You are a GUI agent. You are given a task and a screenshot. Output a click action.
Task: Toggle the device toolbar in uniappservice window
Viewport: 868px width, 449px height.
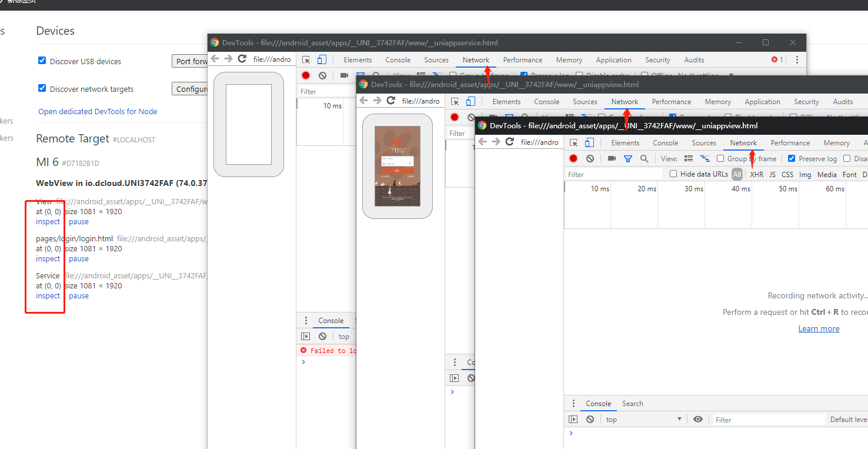pyautogui.click(x=322, y=59)
